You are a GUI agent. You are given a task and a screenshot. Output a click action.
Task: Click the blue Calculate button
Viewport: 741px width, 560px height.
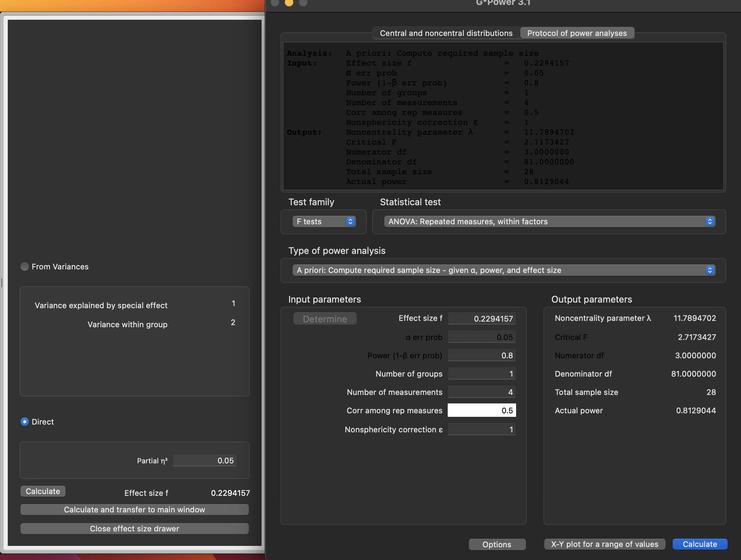[x=699, y=544]
